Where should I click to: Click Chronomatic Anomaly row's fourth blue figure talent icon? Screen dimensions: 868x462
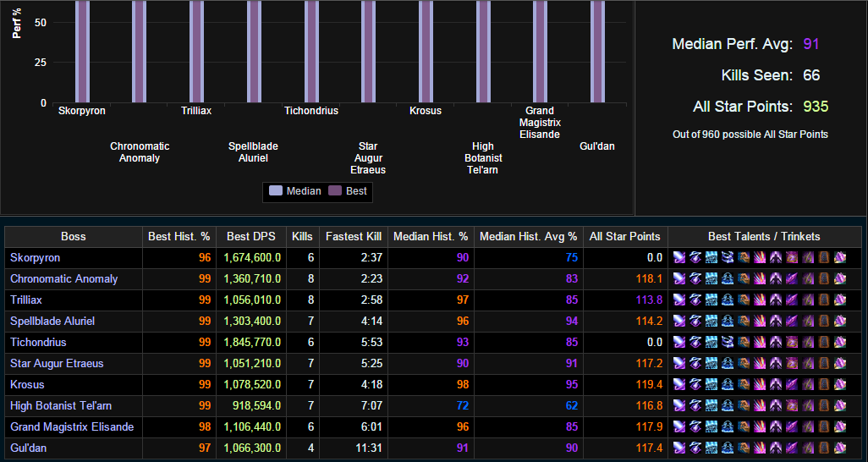[x=728, y=278]
